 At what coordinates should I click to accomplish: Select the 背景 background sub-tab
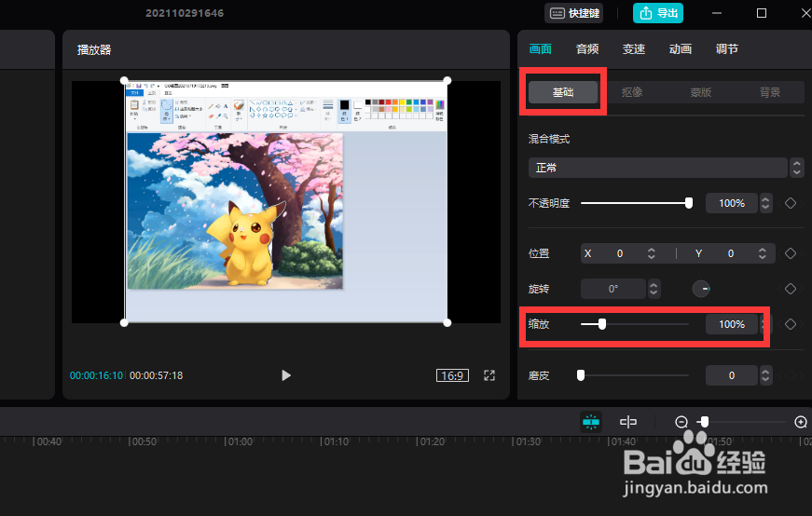pyautogui.click(x=769, y=92)
